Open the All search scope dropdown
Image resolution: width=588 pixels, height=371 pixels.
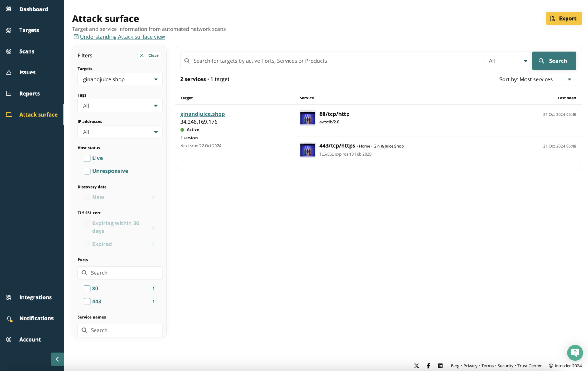click(507, 61)
